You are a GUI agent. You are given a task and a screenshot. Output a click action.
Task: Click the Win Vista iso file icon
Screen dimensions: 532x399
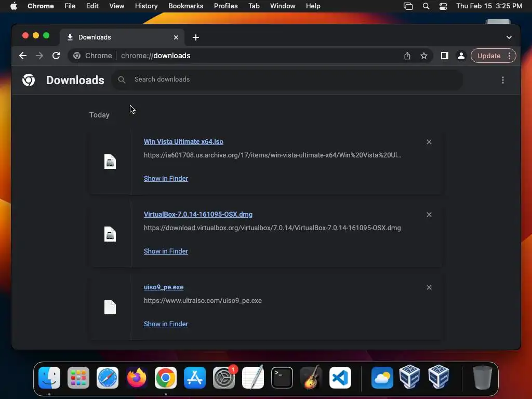pos(110,161)
